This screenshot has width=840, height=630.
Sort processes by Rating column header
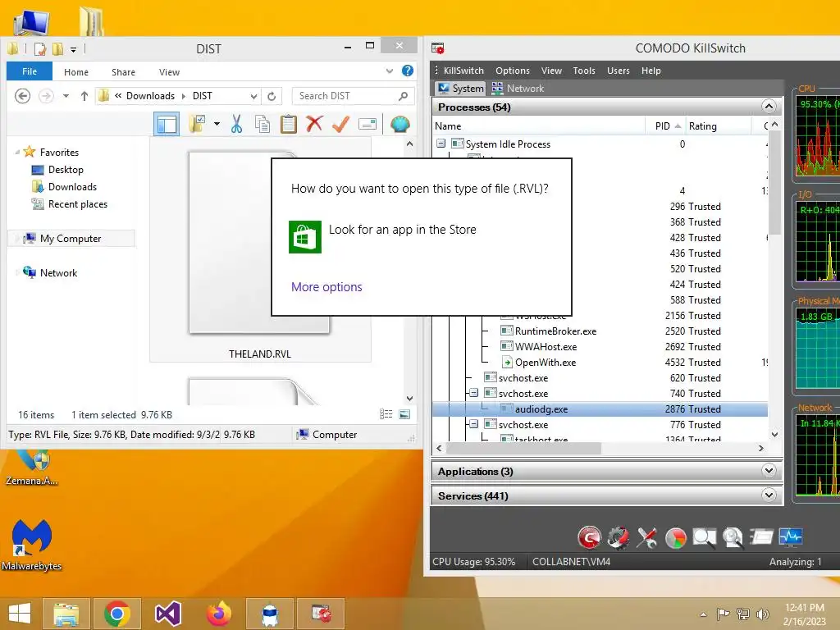tap(718, 126)
